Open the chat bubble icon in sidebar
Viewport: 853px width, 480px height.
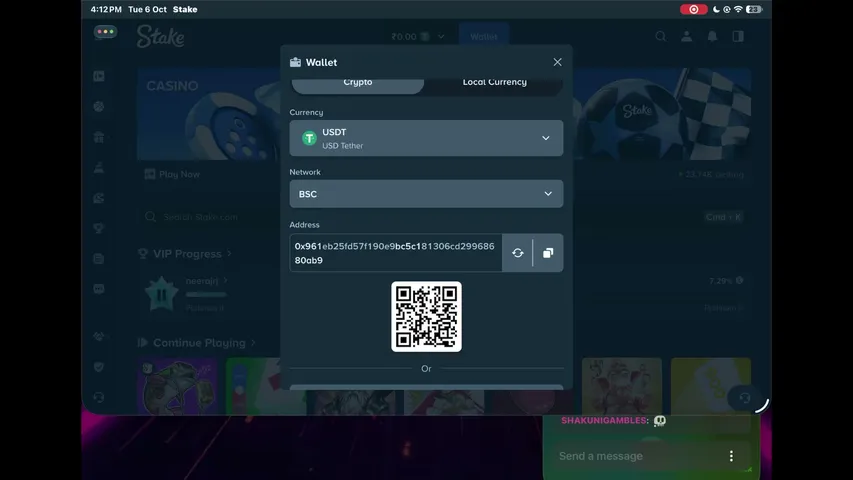coord(99,289)
